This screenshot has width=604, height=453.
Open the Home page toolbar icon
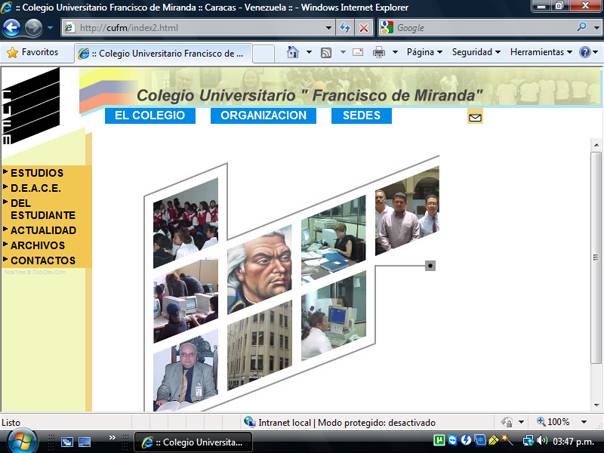point(292,52)
